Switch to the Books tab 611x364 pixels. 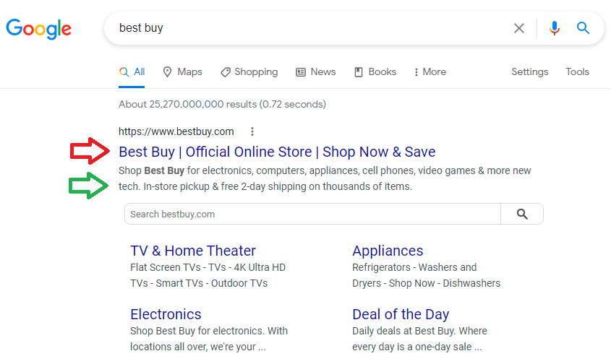point(375,72)
